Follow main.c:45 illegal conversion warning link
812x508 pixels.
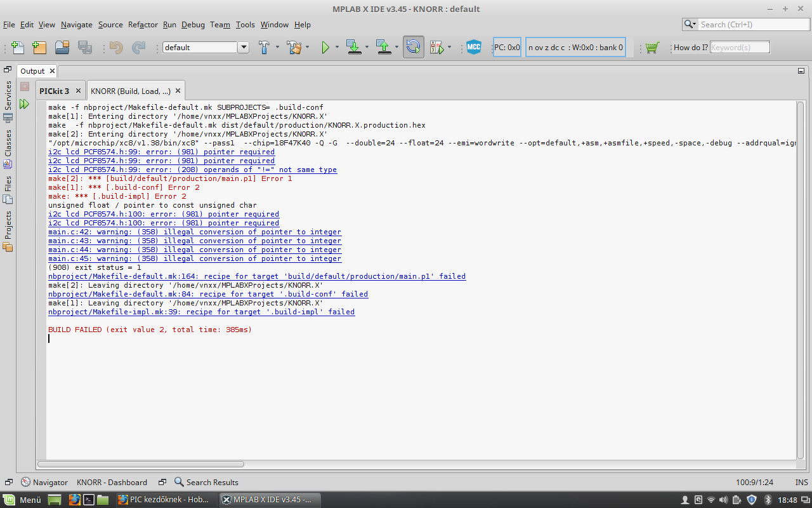click(x=195, y=258)
